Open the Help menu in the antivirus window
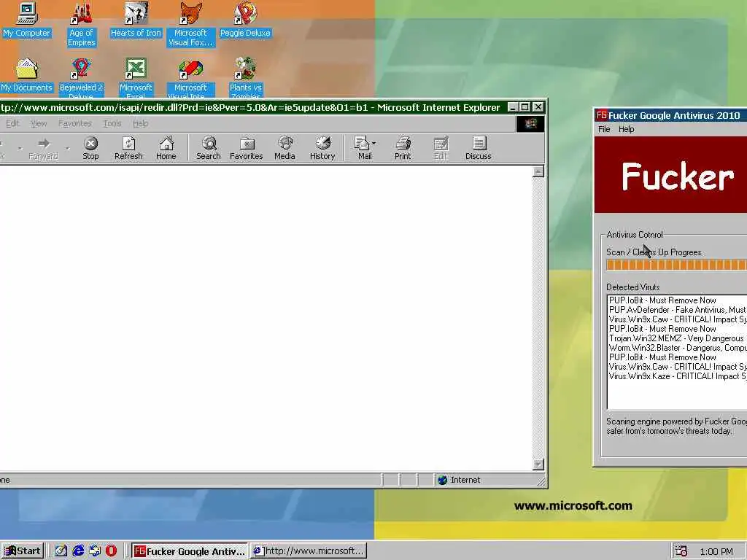 627,129
